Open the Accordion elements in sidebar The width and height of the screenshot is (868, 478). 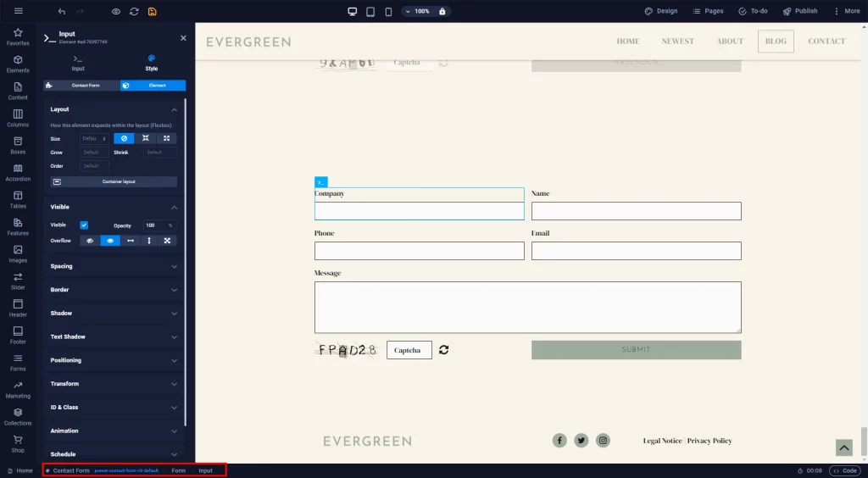point(18,173)
